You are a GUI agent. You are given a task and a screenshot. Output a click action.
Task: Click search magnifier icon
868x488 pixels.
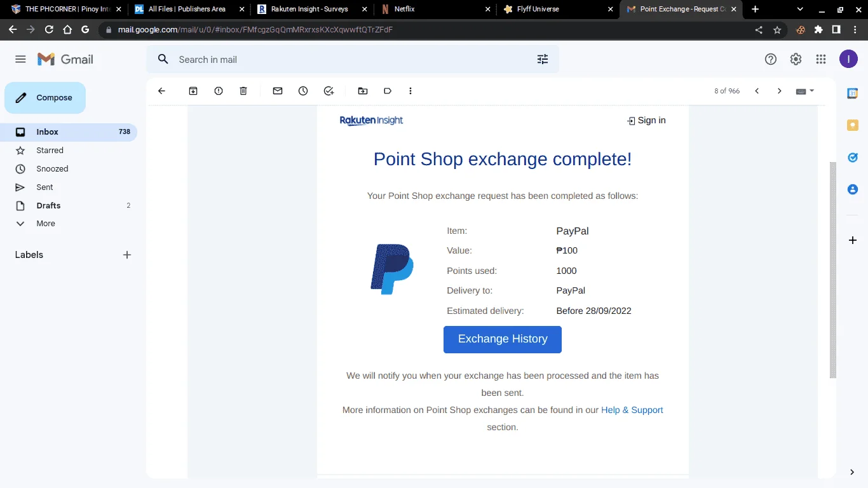[x=163, y=59]
